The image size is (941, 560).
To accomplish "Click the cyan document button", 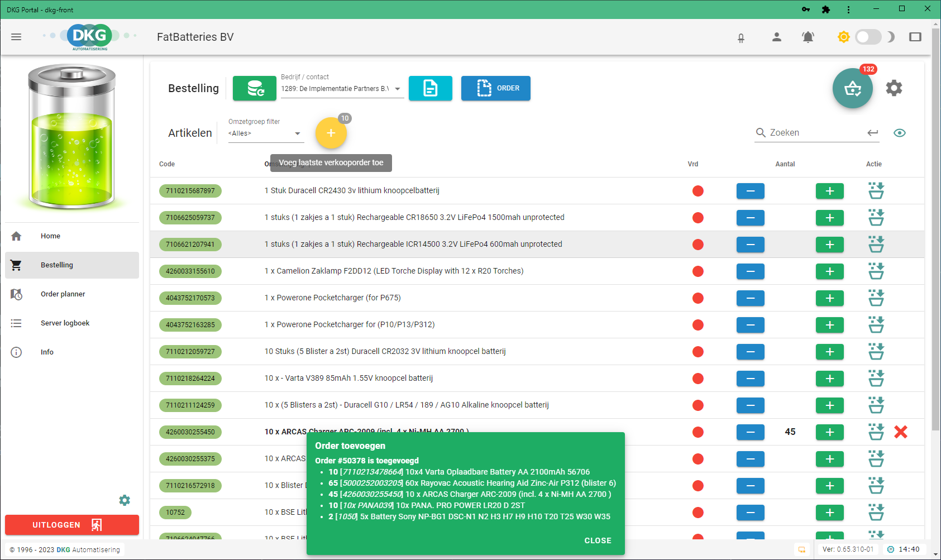I will click(x=431, y=88).
